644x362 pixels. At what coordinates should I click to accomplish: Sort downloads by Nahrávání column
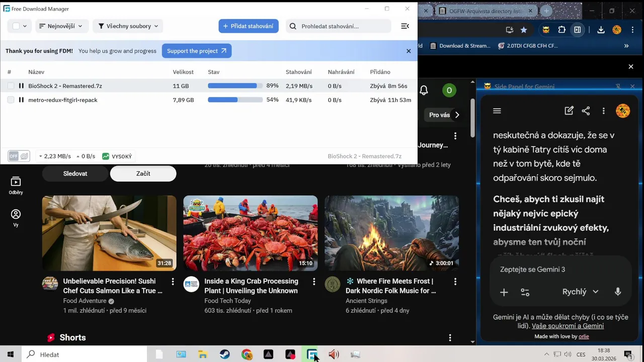(x=341, y=72)
